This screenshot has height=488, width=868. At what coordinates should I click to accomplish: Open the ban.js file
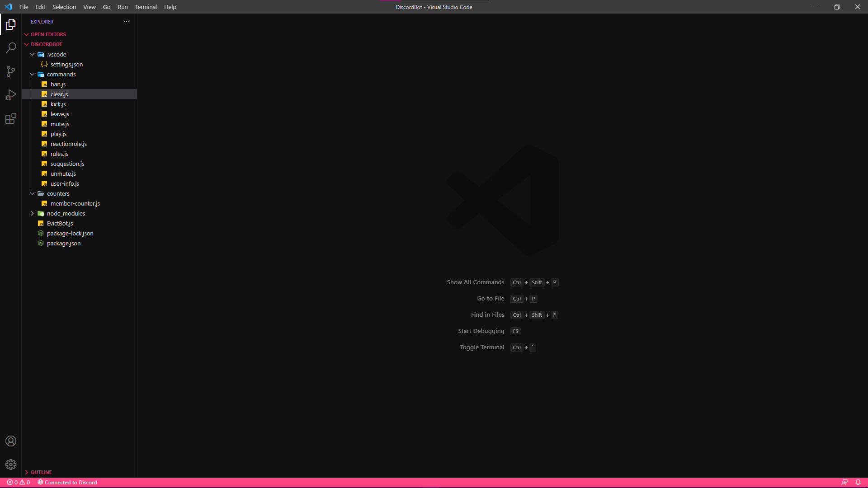click(x=58, y=84)
